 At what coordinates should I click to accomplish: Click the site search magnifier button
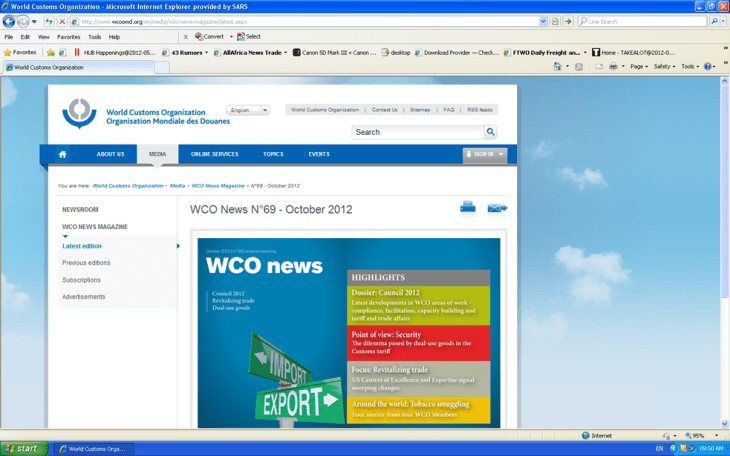click(x=490, y=132)
